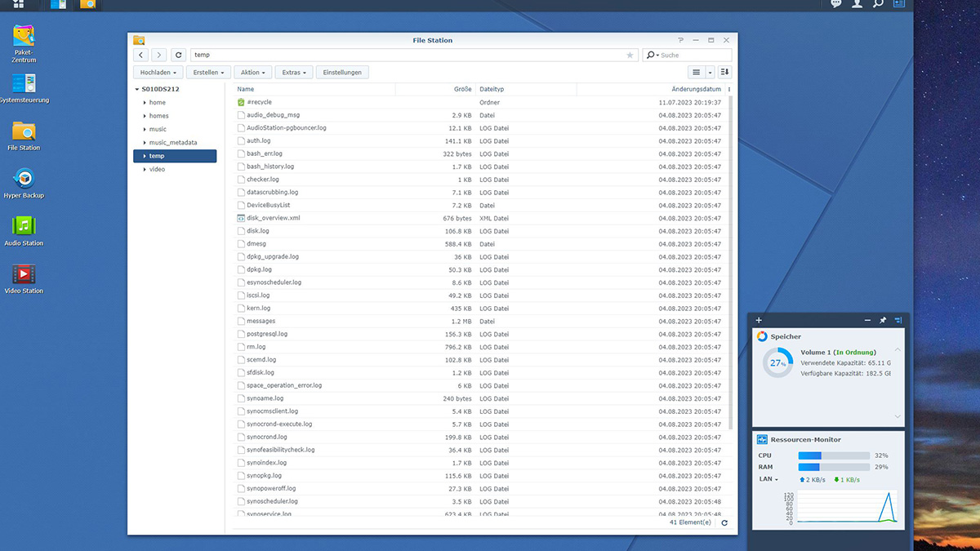The width and height of the screenshot is (980, 551).
Task: Refresh the file list at bottom right
Action: 724,523
